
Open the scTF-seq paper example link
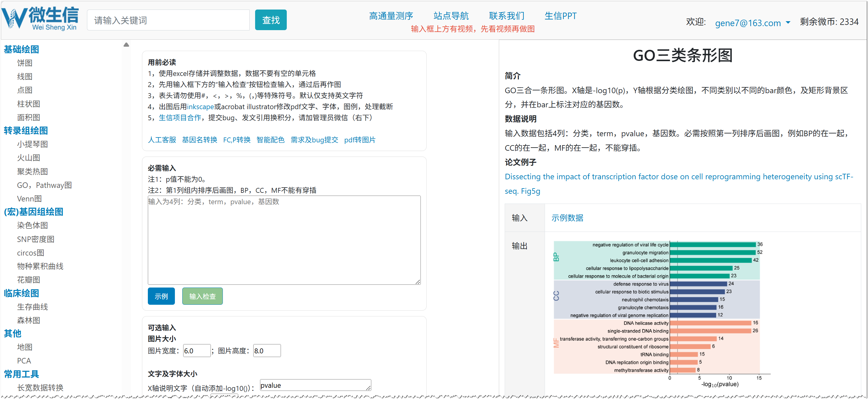(x=678, y=184)
